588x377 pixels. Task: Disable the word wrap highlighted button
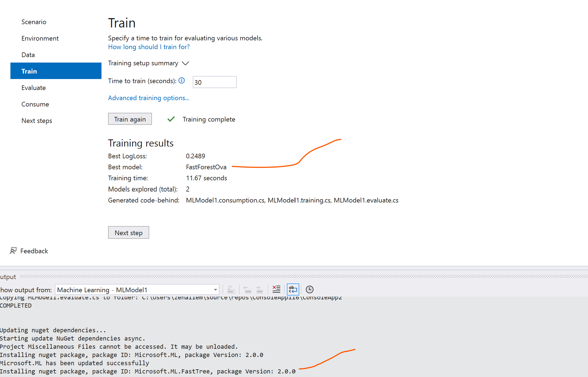point(292,289)
